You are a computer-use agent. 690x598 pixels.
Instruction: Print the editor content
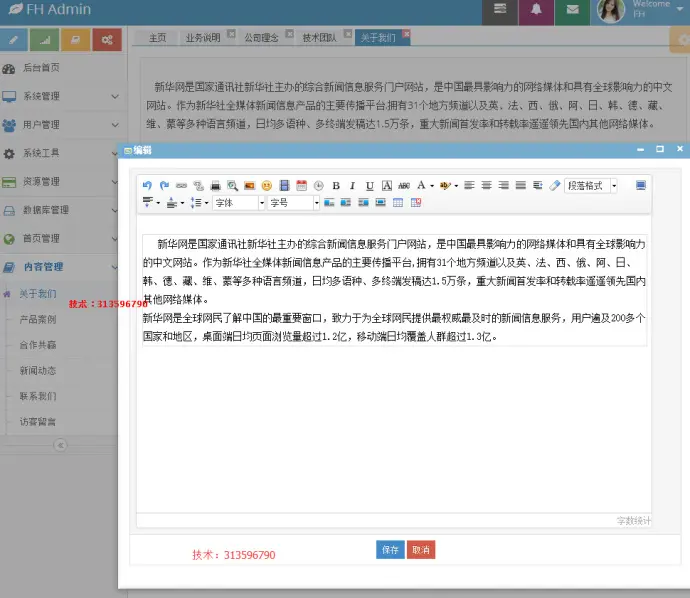point(215,186)
